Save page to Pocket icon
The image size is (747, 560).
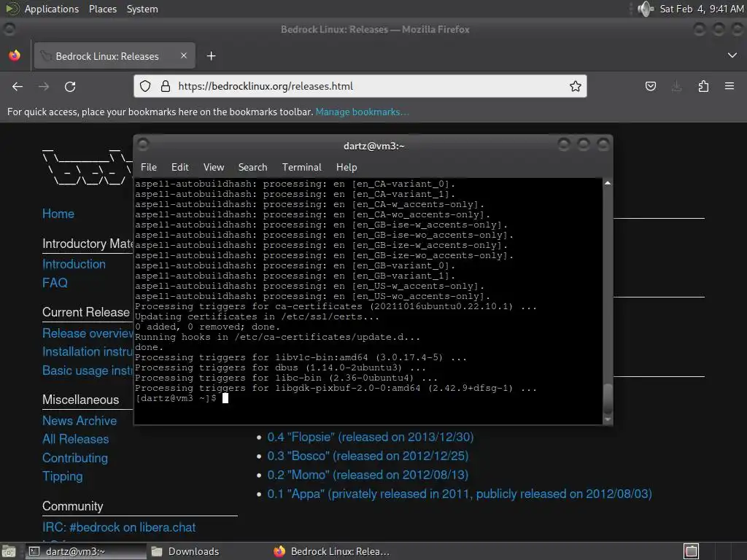pos(651,86)
